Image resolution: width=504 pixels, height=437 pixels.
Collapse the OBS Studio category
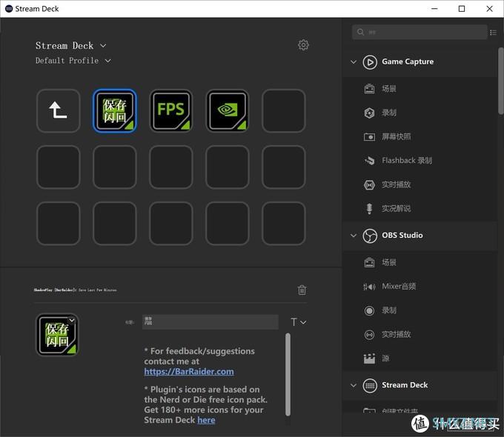(x=354, y=236)
